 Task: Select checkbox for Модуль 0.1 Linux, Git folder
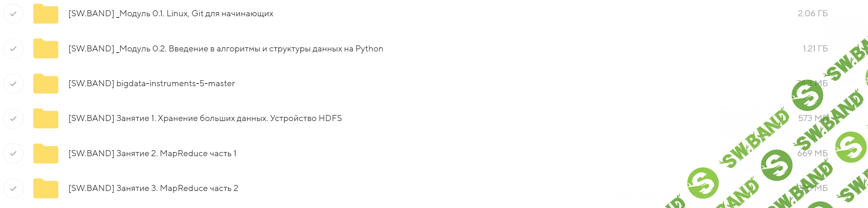pos(13,14)
